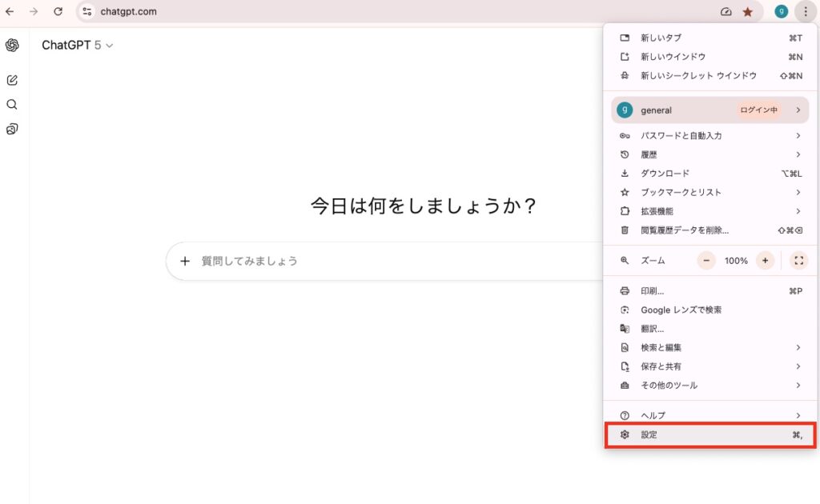Screen dimensions: 820x504
Task: Click the chatgpt.com address bar URL
Action: coord(129,12)
